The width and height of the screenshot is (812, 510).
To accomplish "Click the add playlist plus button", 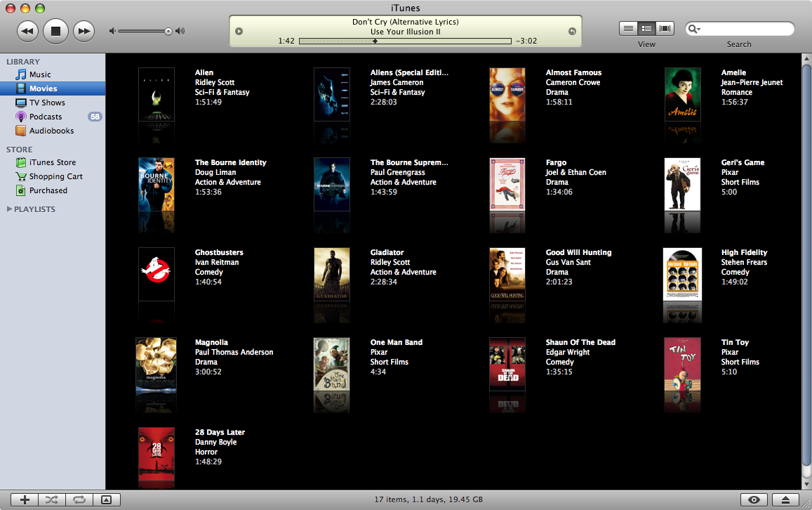I will (25, 499).
